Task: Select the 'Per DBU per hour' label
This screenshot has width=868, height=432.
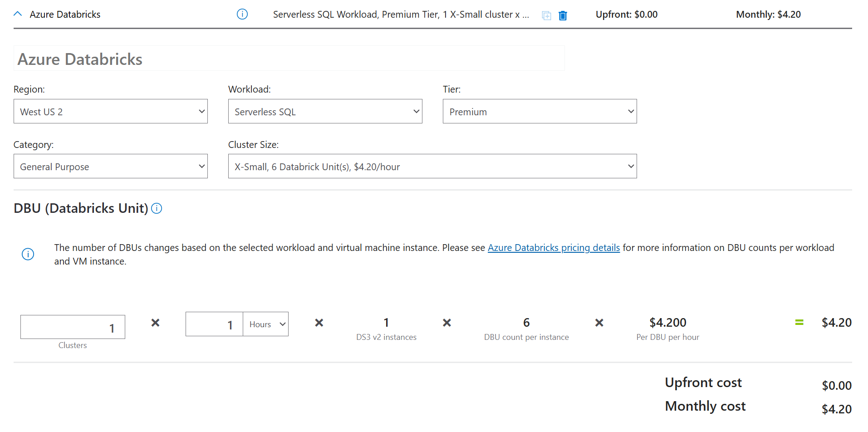Action: click(x=668, y=337)
